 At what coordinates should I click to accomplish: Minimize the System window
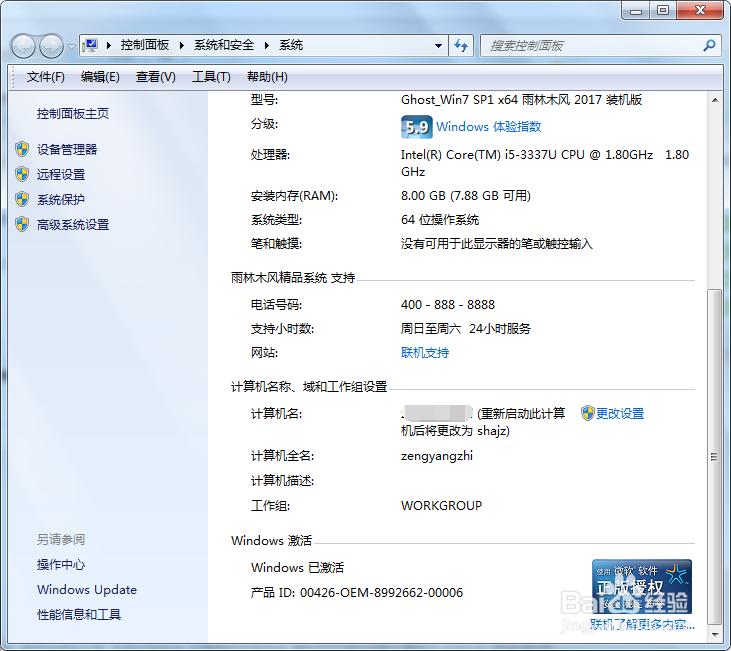(x=636, y=11)
